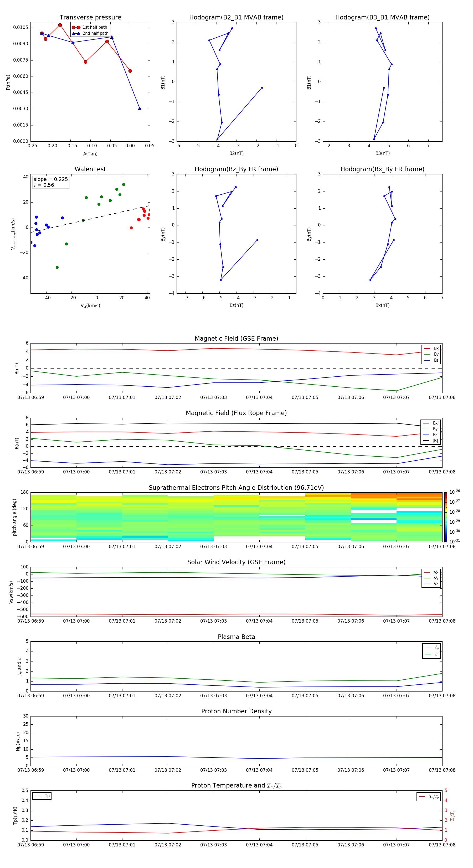This screenshot has width=473, height=868.
Task: Click the Te/Tp legend in temperature plot
Action: [x=429, y=797]
